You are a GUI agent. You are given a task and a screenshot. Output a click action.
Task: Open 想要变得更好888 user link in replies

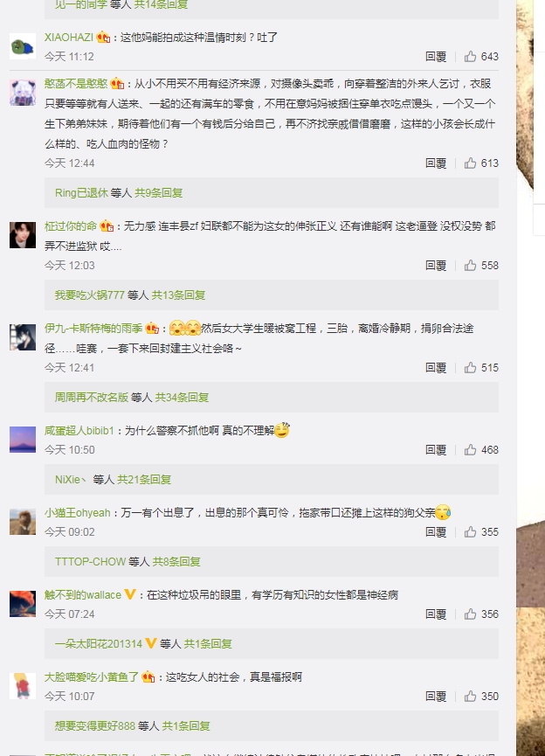(x=95, y=725)
